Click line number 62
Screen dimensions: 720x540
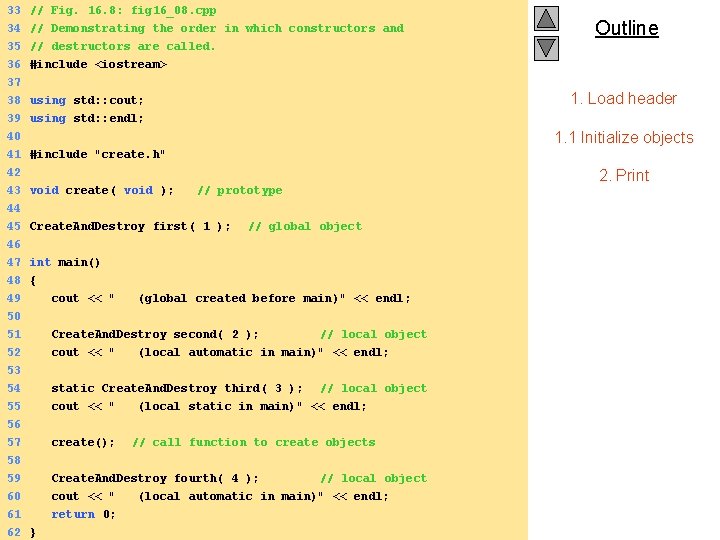[14, 532]
